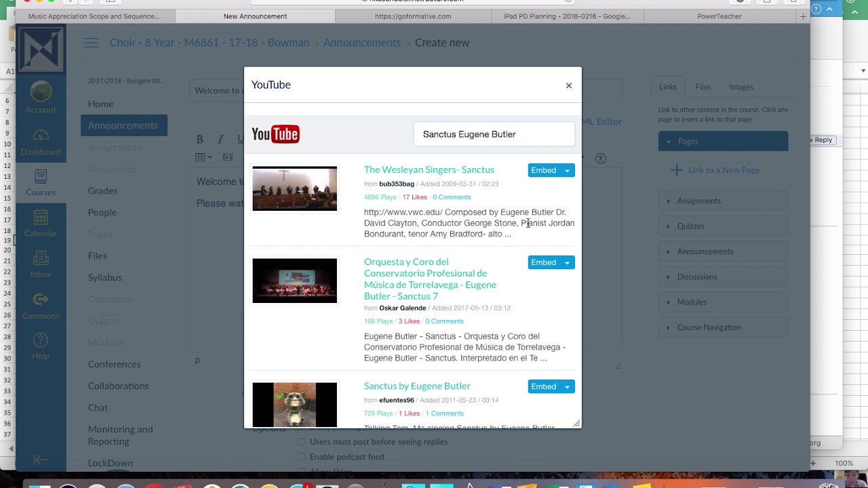Open Sanctus by Eugene Butler video link
The width and height of the screenshot is (868, 488).
tap(417, 386)
